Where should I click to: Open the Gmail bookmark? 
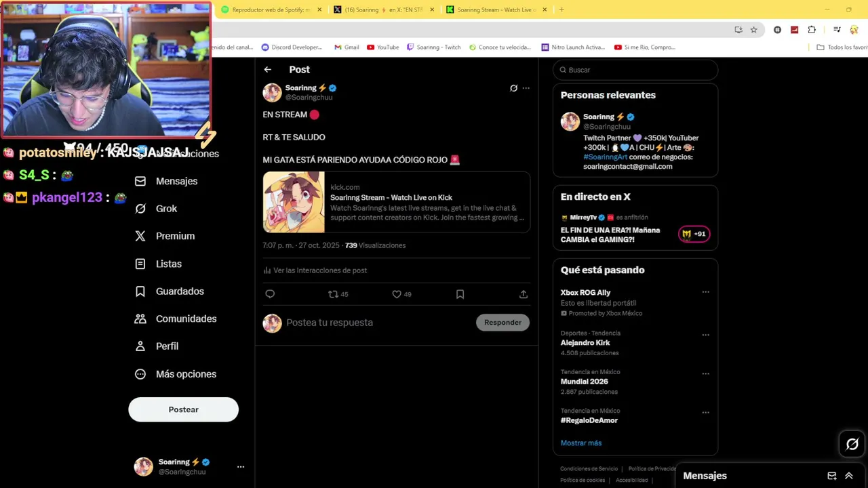coord(347,47)
